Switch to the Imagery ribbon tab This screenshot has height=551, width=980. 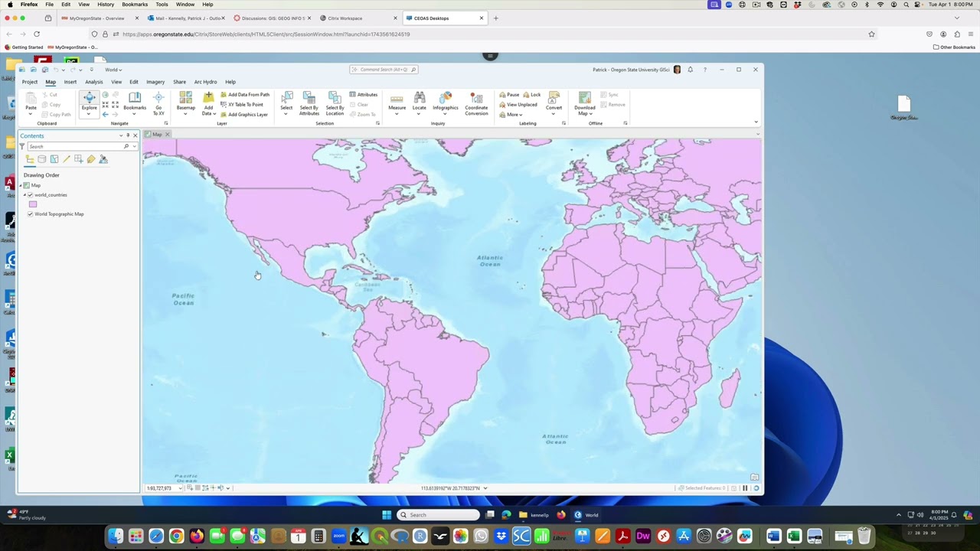click(155, 82)
